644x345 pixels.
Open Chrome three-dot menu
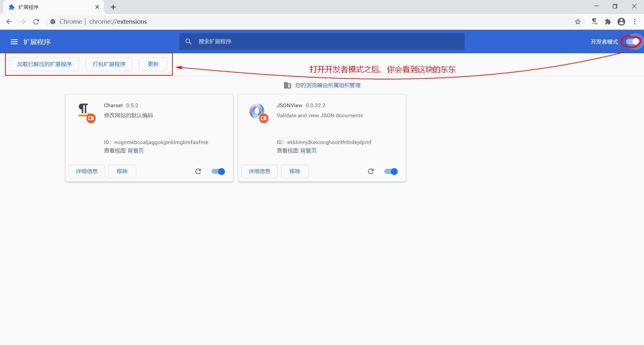pyautogui.click(x=635, y=22)
